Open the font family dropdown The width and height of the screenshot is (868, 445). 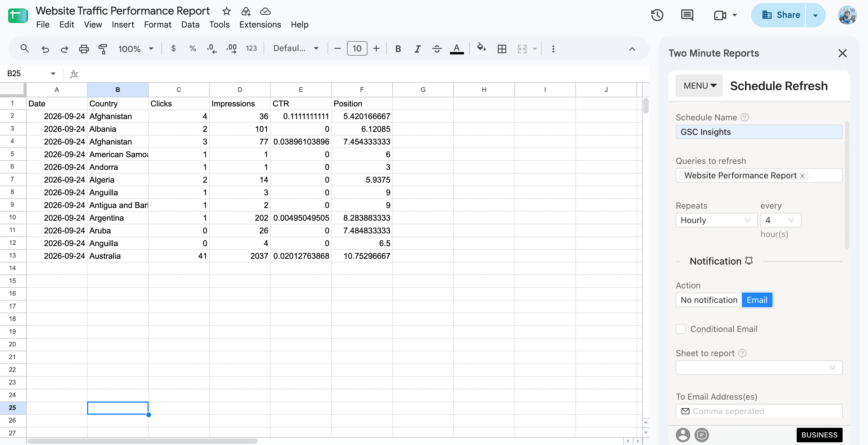pos(296,49)
